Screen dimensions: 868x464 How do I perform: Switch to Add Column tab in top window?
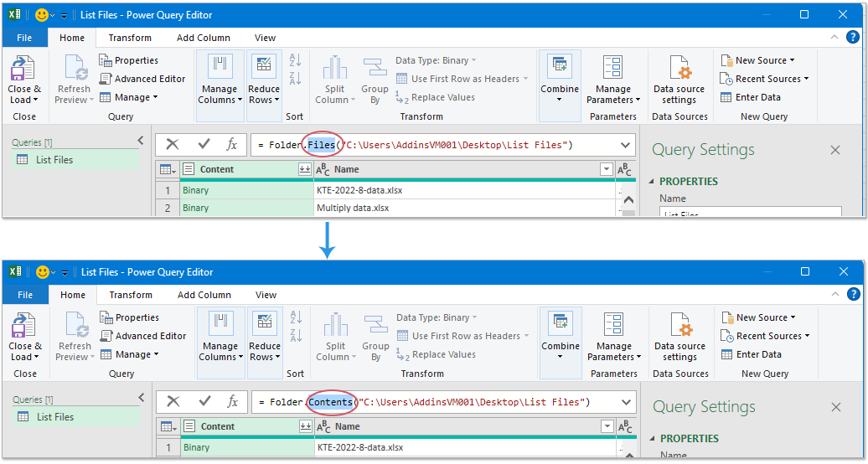pyautogui.click(x=203, y=38)
